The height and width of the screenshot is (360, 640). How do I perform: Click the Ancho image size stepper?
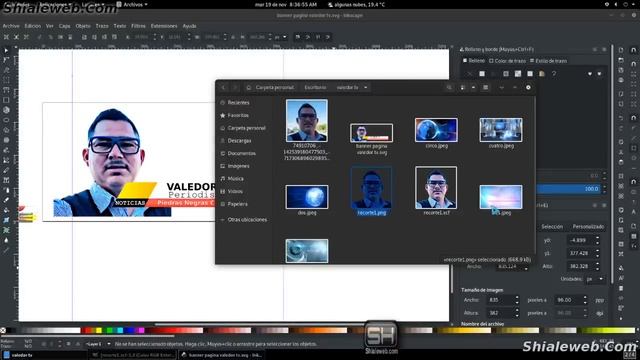pos(517,300)
